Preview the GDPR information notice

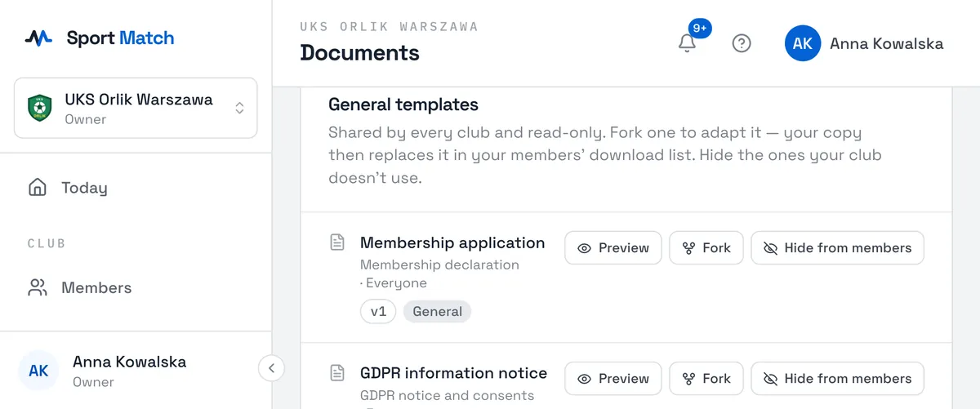pos(613,379)
